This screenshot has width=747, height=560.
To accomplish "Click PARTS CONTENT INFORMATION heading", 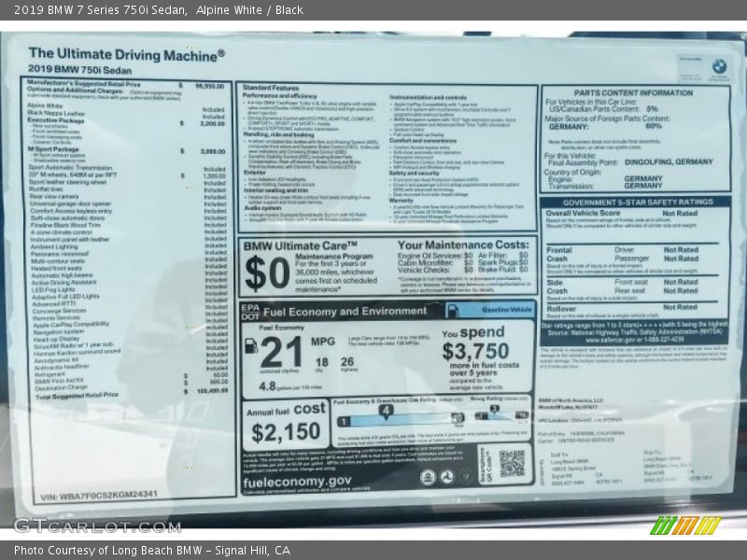I will [x=633, y=92].
